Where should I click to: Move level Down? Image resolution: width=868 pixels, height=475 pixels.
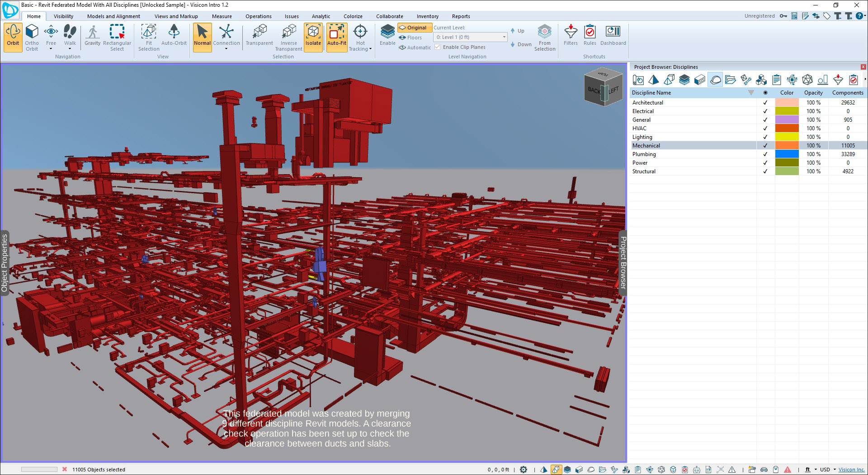pos(521,44)
